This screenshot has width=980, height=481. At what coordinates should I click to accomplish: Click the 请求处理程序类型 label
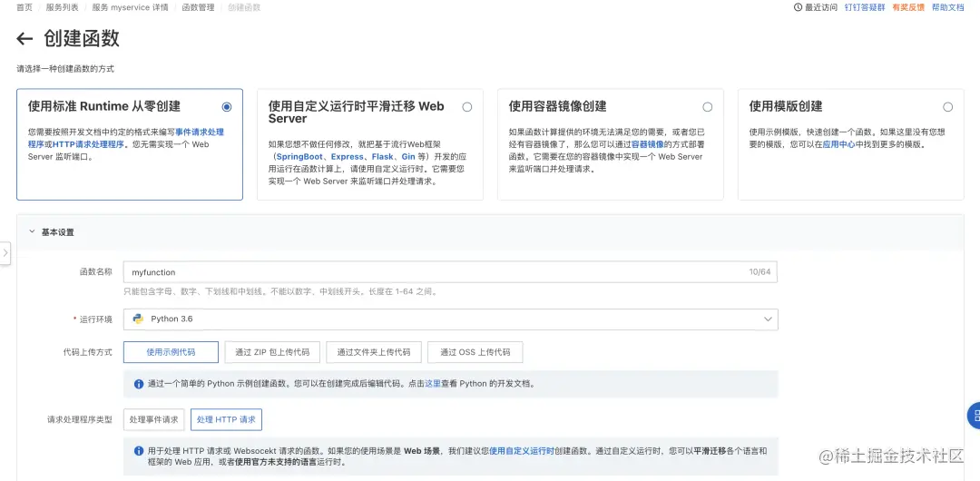[x=80, y=419]
